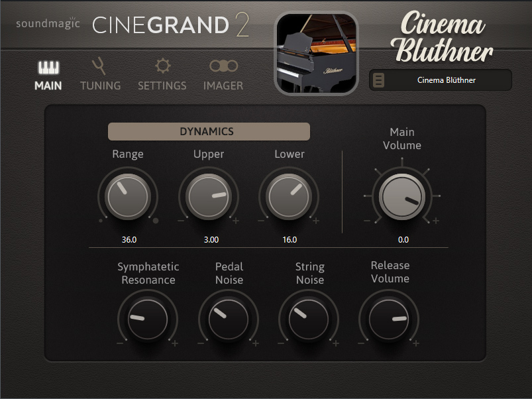Viewport: 532px width, 399px height.
Task: Click the Range knob
Action: tap(128, 197)
